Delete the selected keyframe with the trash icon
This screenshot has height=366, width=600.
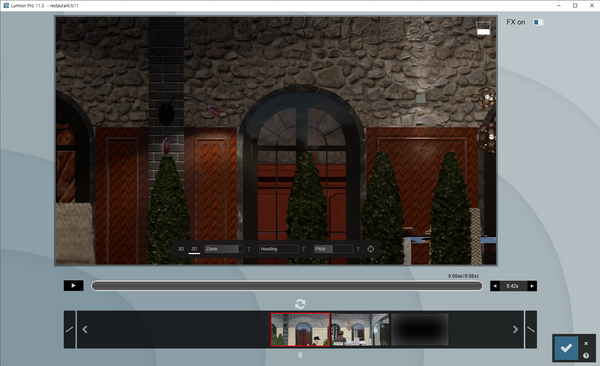tap(300, 355)
